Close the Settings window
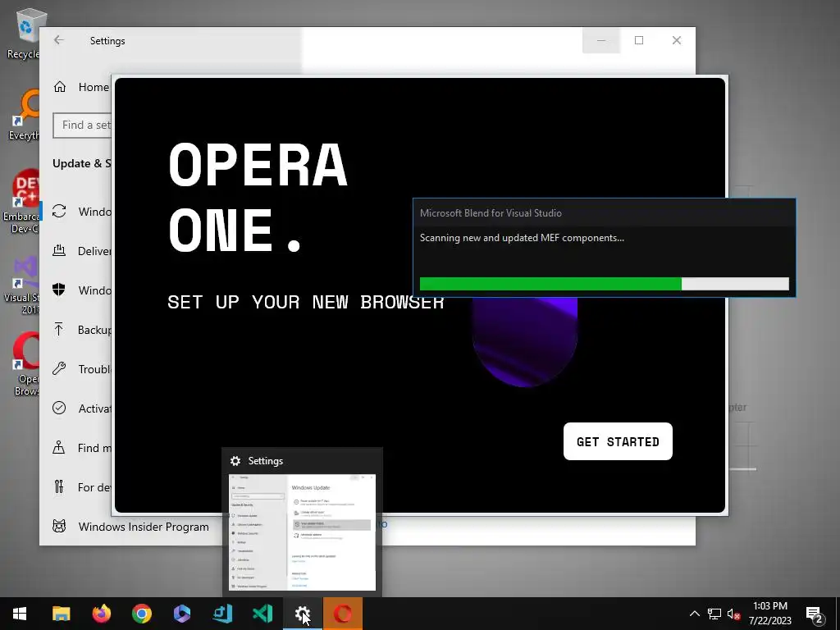Image resolution: width=840 pixels, height=630 pixels. coord(677,40)
